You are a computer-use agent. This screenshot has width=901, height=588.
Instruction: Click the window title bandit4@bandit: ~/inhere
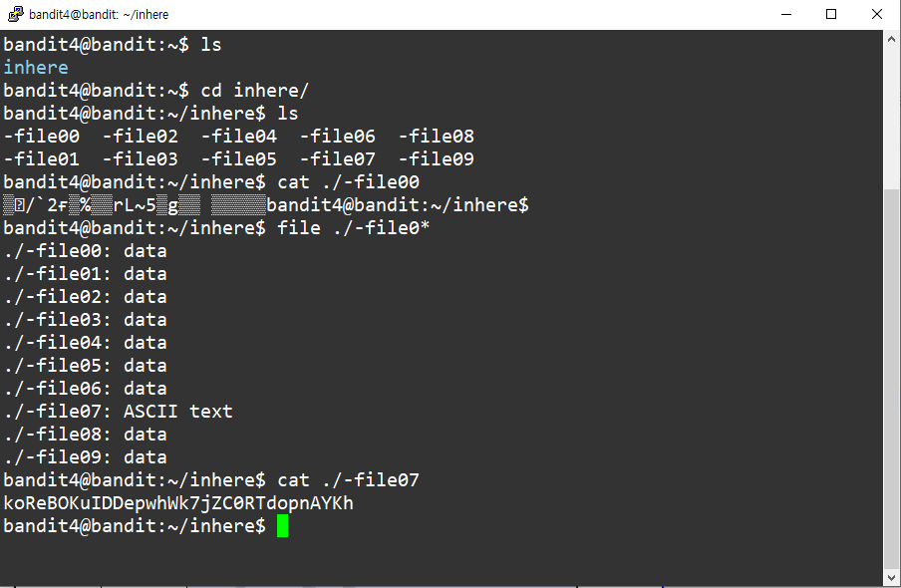click(99, 14)
